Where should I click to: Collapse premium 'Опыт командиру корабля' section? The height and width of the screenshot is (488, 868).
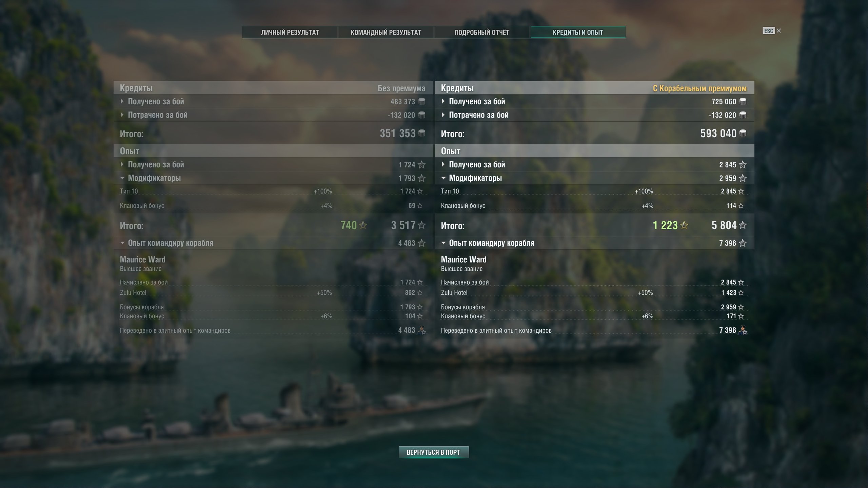pos(594,243)
